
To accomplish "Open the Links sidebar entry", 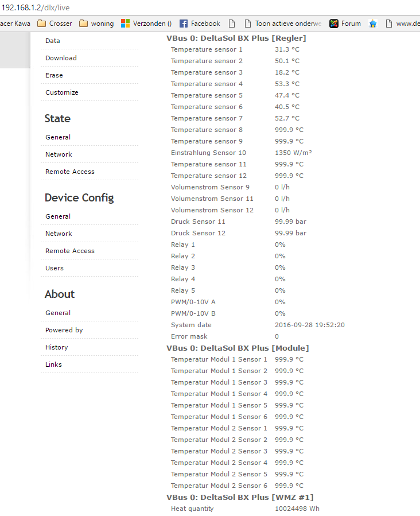I will tap(53, 364).
